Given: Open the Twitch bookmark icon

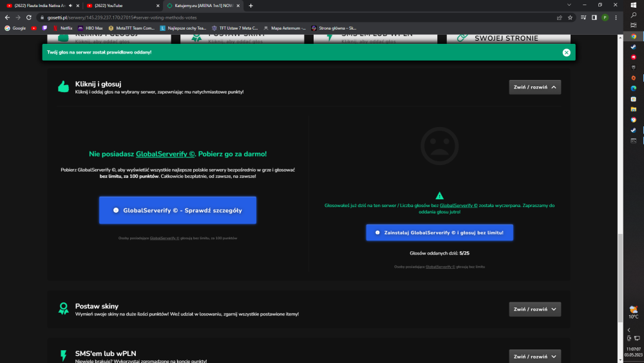Looking at the screenshot, I should tap(44, 28).
